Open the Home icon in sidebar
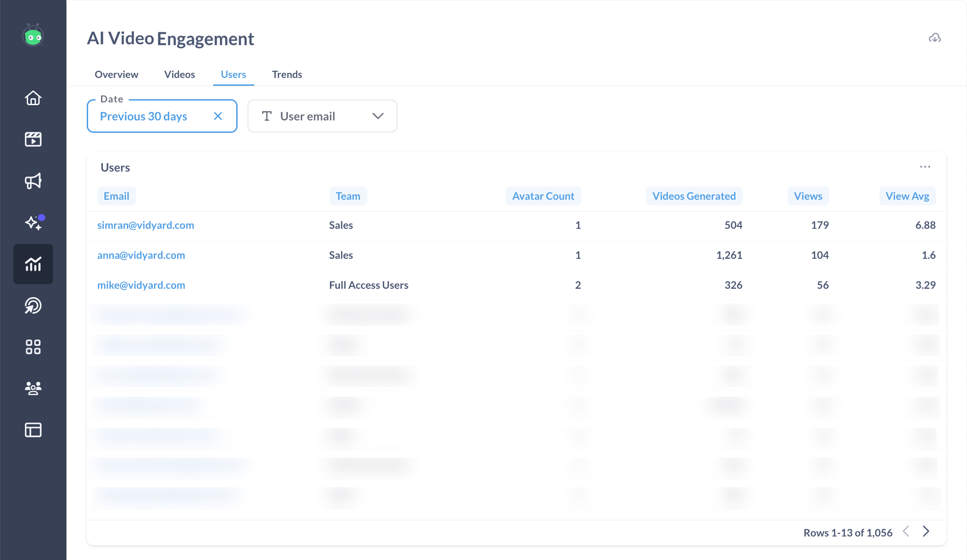967x560 pixels. (x=33, y=98)
